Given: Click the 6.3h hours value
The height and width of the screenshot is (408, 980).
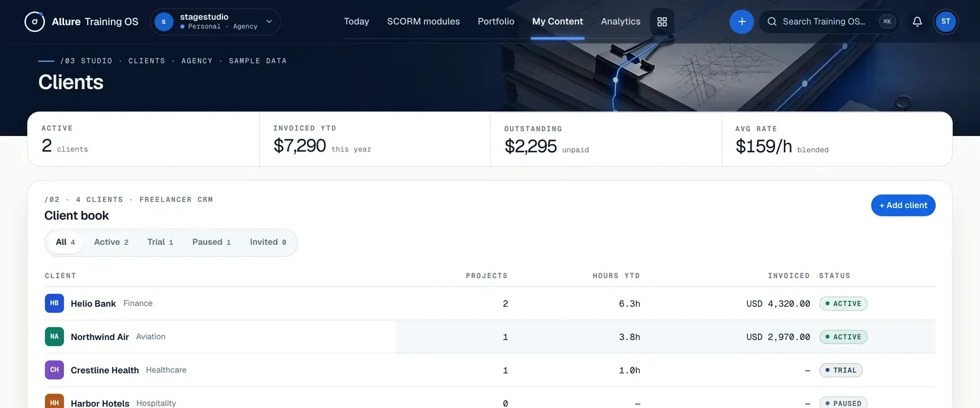Looking at the screenshot, I should tap(630, 304).
